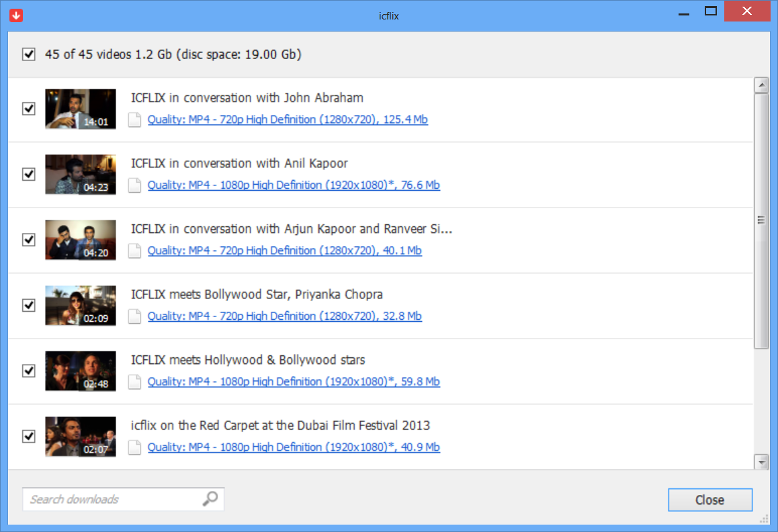778x532 pixels.
Task: Uncheck the Anil Kapoor video checkbox
Action: tap(29, 174)
